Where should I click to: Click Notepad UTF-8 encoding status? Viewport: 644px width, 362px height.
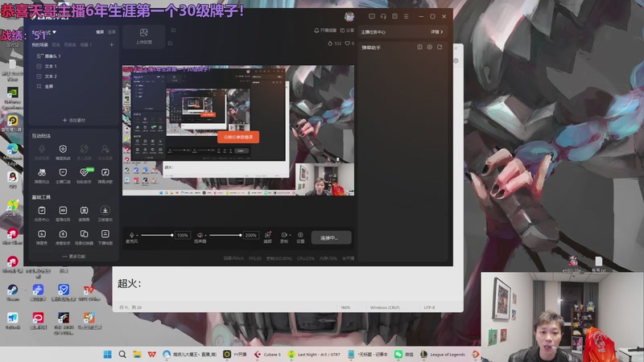[x=429, y=307]
